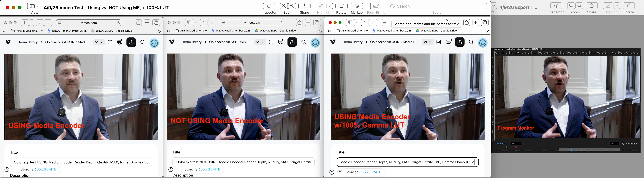Click the Form Filling toolbar icon
644x178 pixels.
tap(376, 6)
